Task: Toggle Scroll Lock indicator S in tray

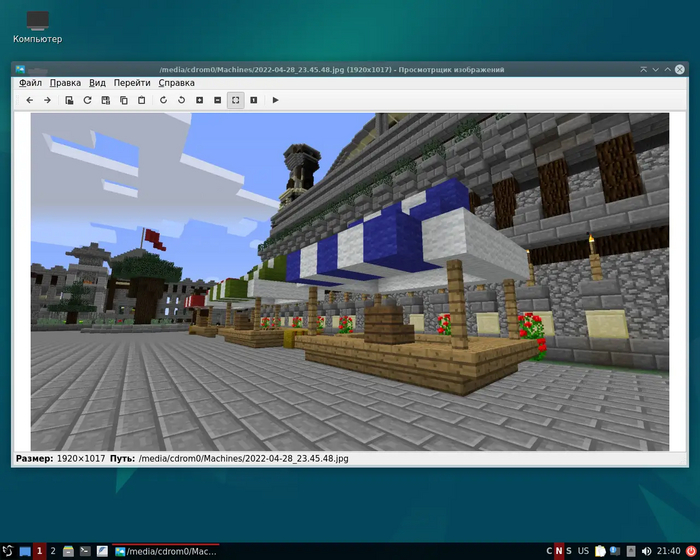Action: click(569, 551)
